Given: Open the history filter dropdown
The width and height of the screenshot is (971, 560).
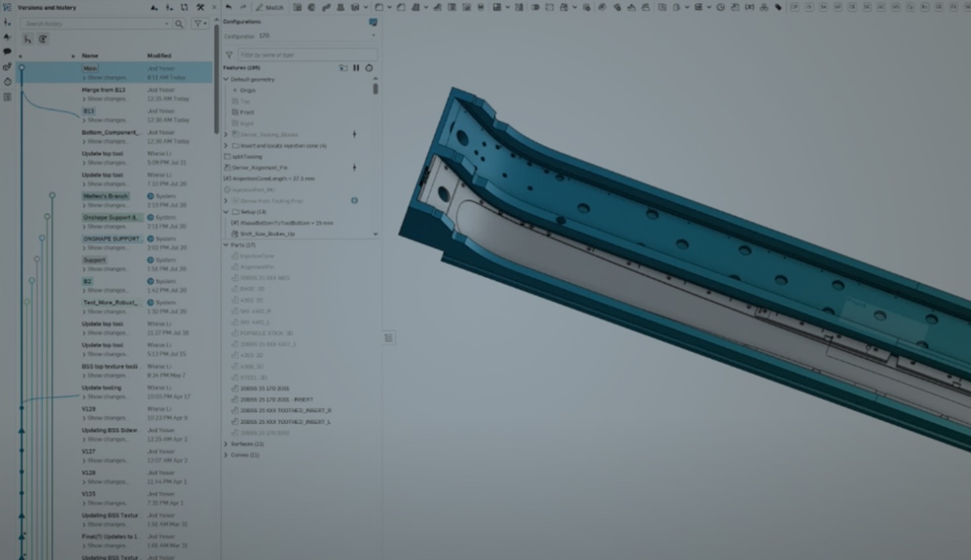Looking at the screenshot, I should pyautogui.click(x=200, y=24).
